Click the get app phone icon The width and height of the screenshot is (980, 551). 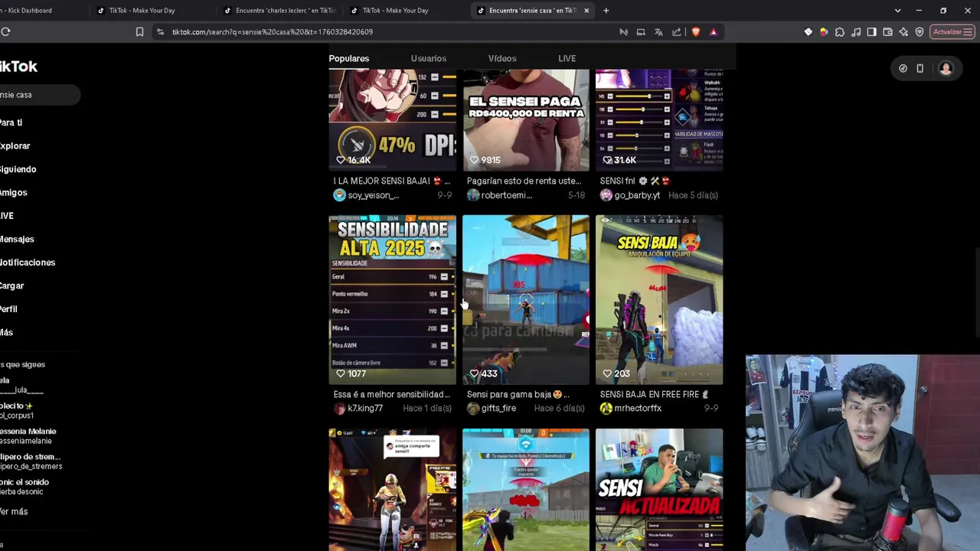point(920,68)
